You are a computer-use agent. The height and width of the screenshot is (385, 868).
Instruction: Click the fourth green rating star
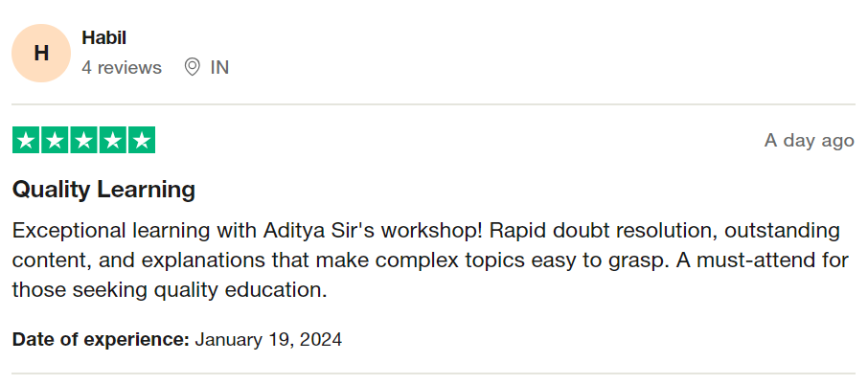click(x=112, y=141)
